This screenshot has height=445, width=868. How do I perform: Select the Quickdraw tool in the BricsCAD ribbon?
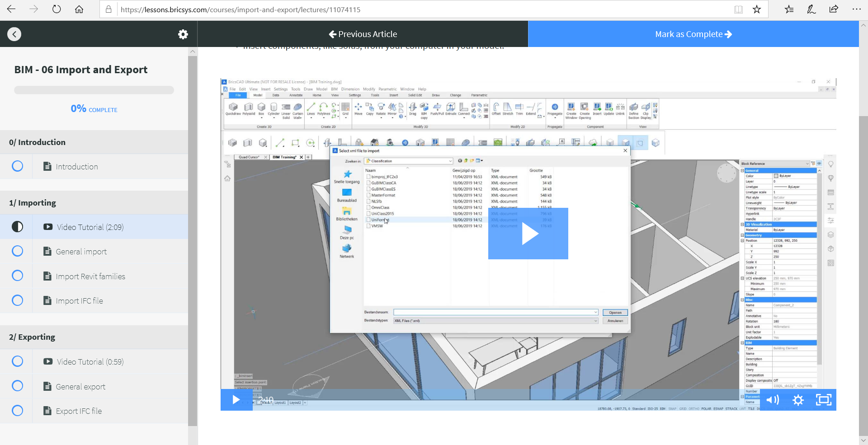[x=233, y=109]
